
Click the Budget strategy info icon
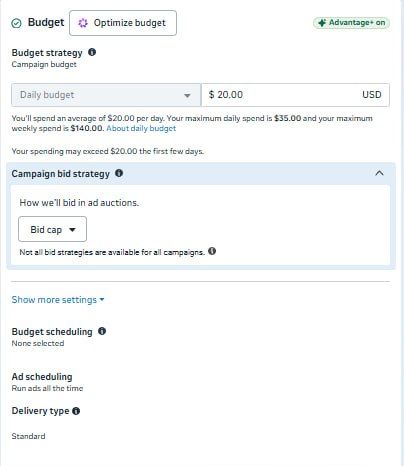tap(92, 52)
